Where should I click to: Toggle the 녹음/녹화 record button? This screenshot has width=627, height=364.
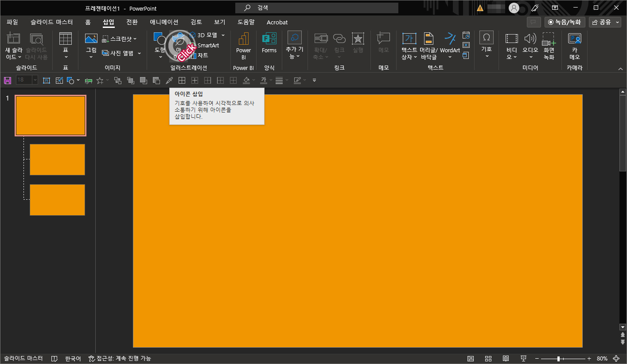tap(565, 22)
